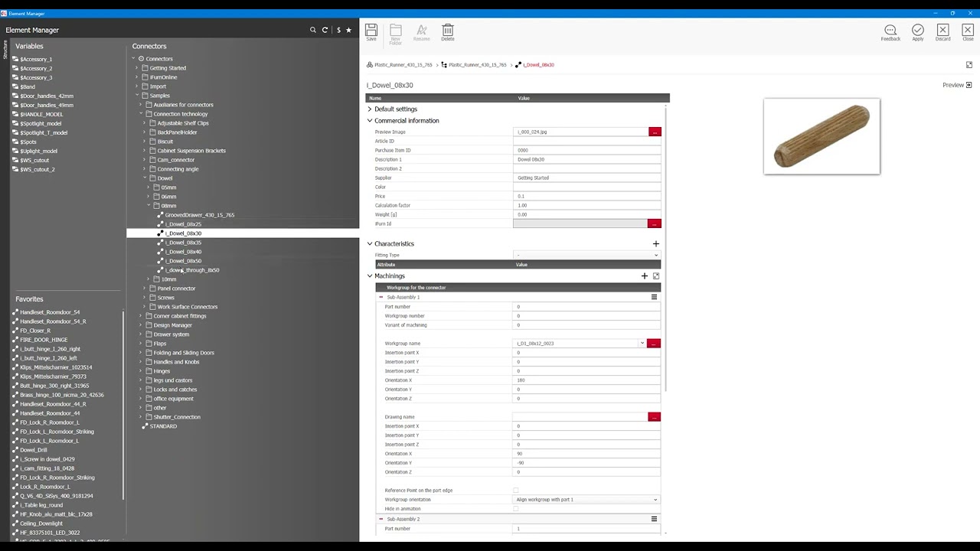Click the dowel preview image thumbnail

tap(822, 136)
